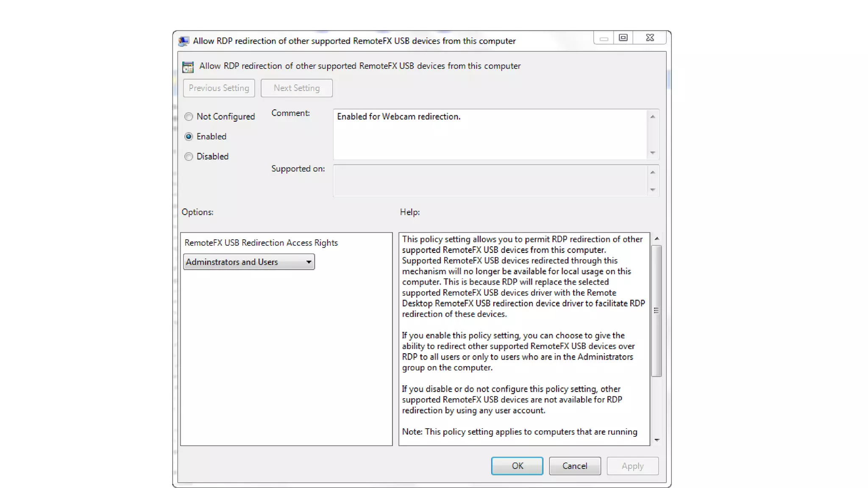Viewport: 868px width, 488px height.
Task: Click the comment box scroll down arrow
Action: pyautogui.click(x=653, y=153)
